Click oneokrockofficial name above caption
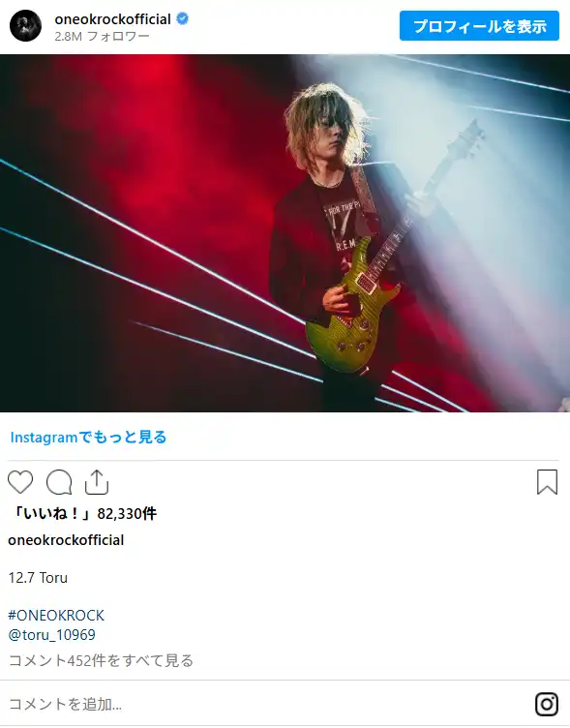570x728 pixels. (x=66, y=540)
